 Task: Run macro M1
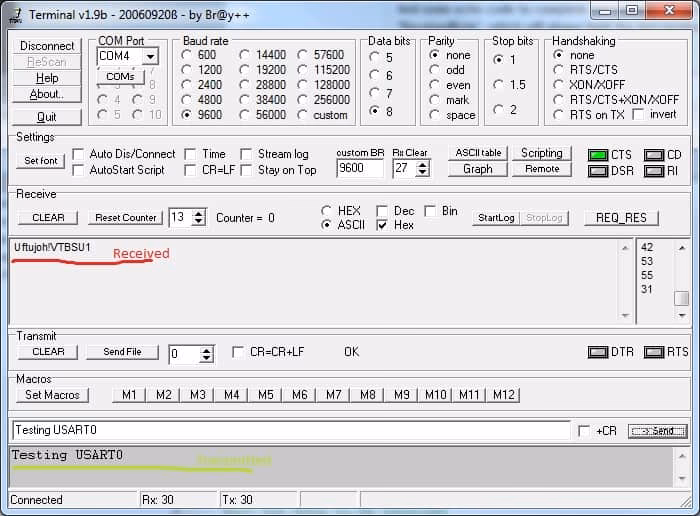coord(129,395)
